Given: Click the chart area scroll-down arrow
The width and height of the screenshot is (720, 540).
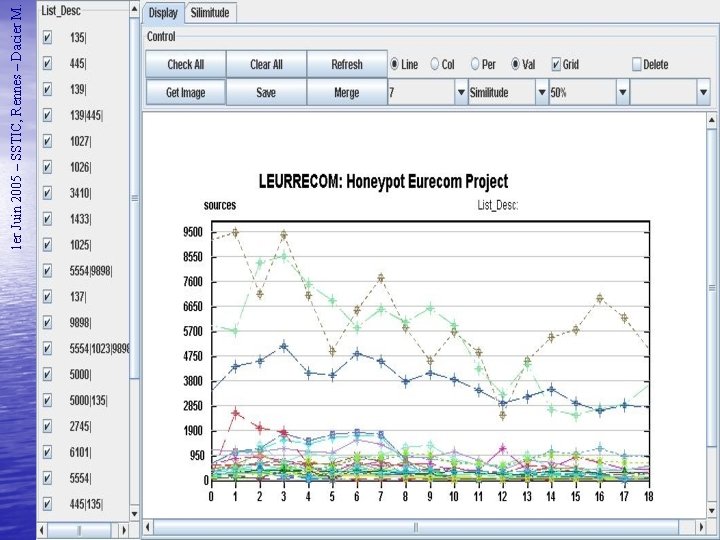Looking at the screenshot, I should (711, 510).
